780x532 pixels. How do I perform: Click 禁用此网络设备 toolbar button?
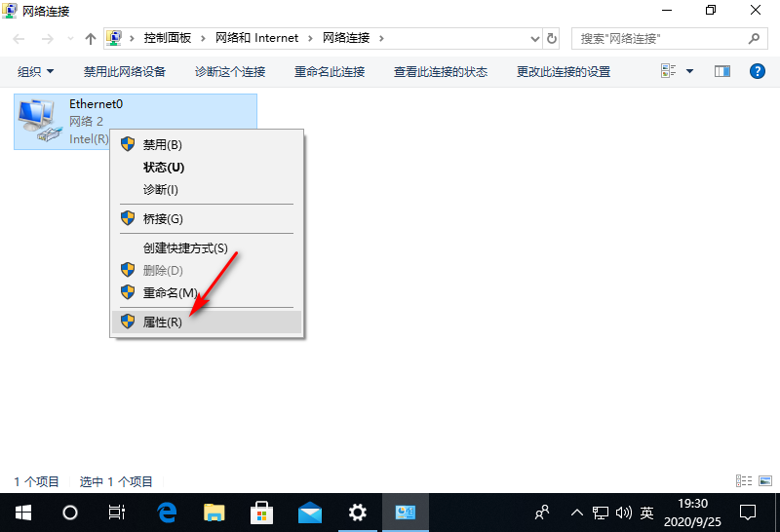tap(125, 71)
